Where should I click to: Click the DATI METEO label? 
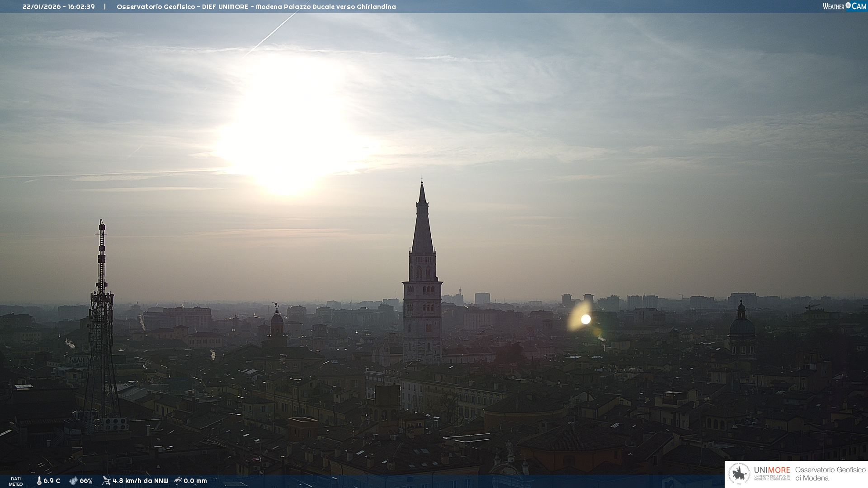click(16, 481)
